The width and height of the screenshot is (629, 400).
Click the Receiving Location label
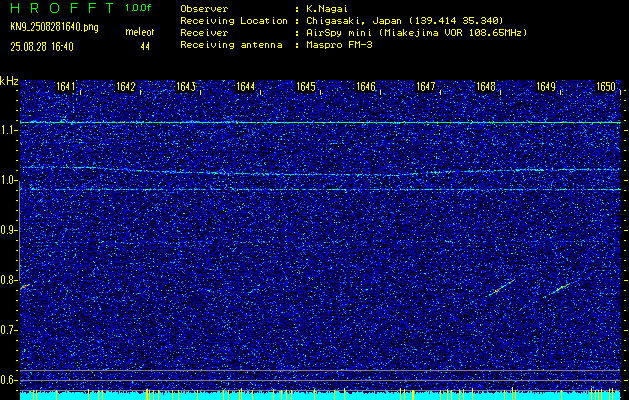point(234,20)
